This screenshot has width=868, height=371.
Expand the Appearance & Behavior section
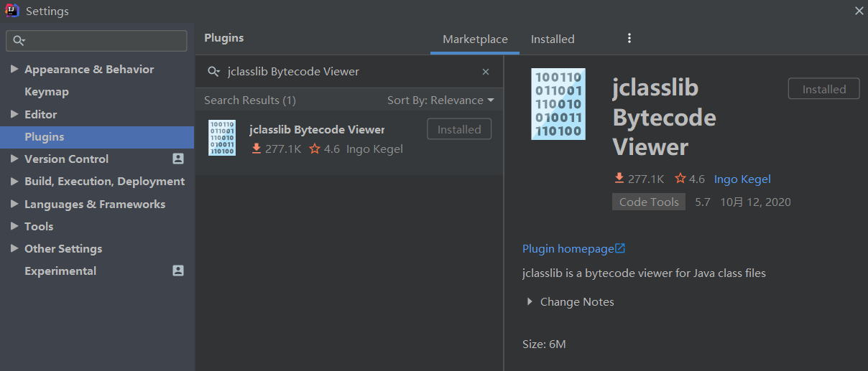click(14, 69)
